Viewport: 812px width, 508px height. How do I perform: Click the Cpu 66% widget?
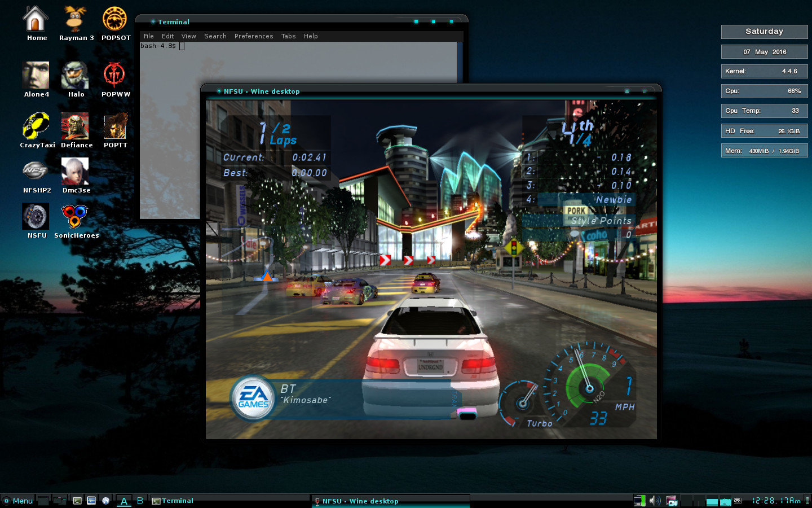764,91
